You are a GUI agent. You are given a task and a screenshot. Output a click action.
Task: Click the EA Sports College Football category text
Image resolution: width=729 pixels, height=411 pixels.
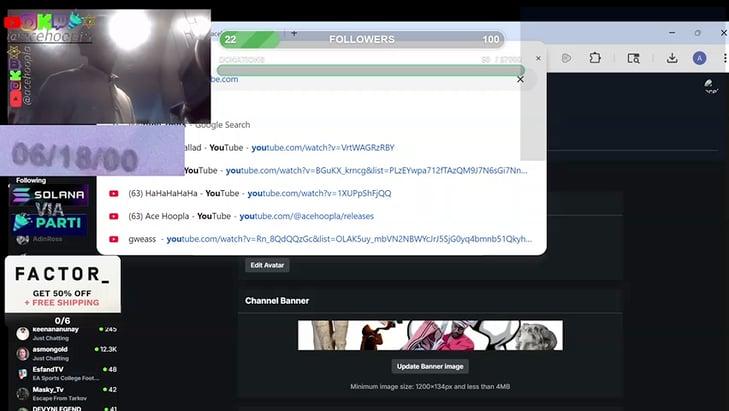click(66, 378)
